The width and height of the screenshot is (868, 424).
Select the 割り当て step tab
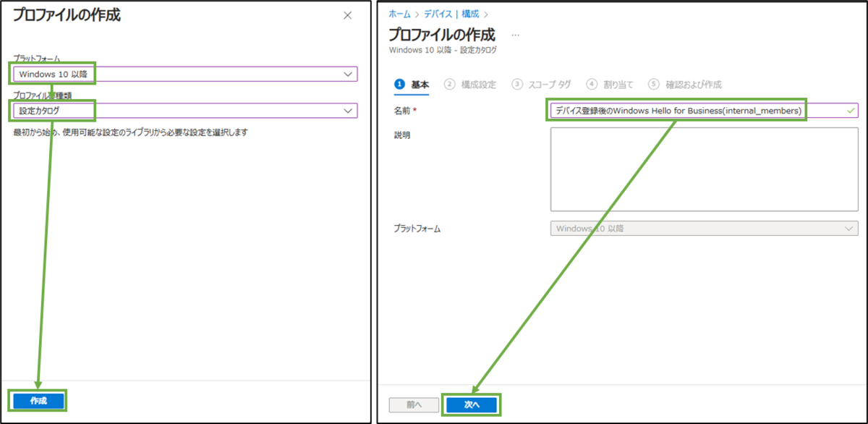610,85
